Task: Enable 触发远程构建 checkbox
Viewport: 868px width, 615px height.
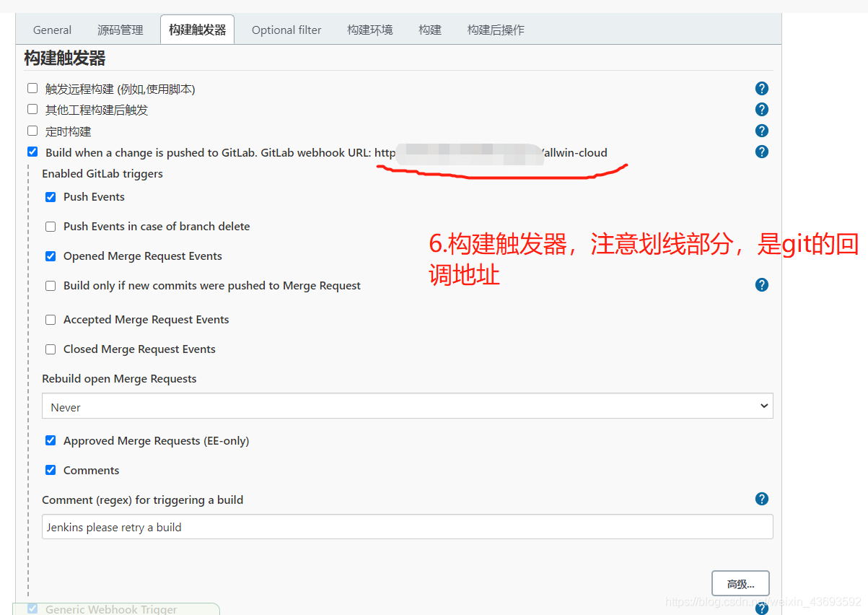Action: point(32,88)
